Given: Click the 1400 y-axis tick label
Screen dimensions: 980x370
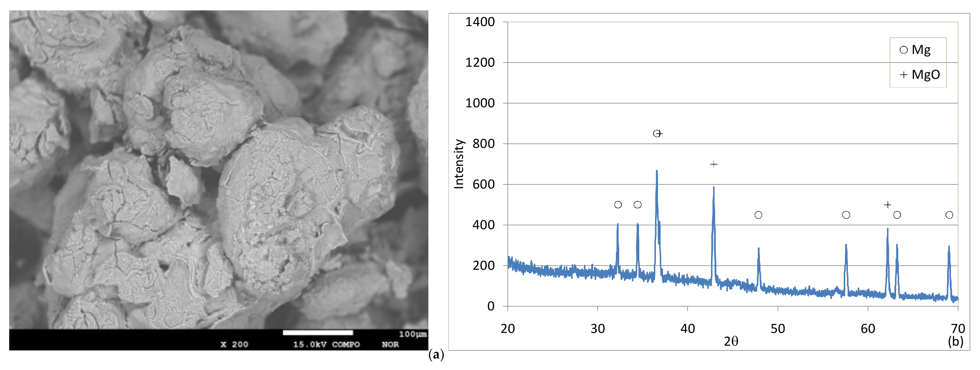Looking at the screenshot, I should 480,22.
